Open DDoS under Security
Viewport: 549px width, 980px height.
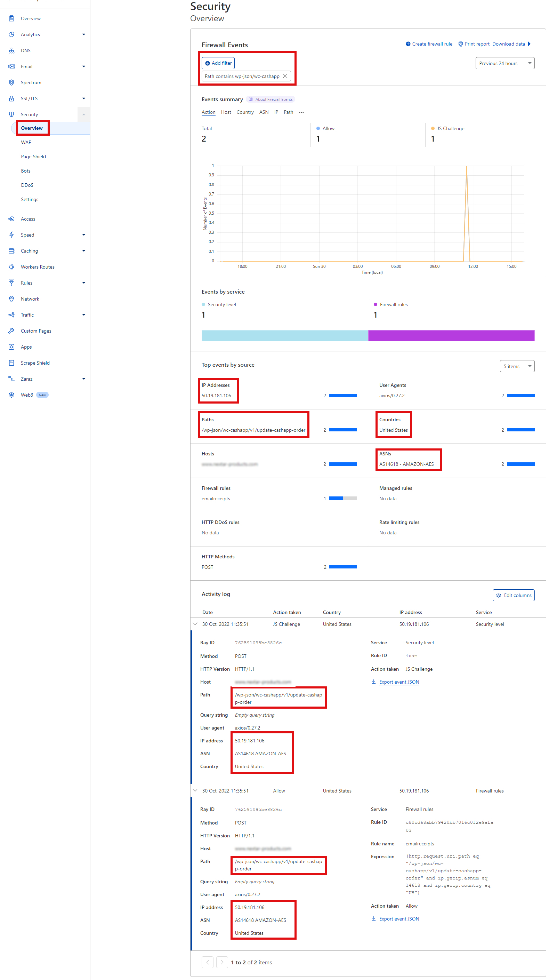point(27,185)
